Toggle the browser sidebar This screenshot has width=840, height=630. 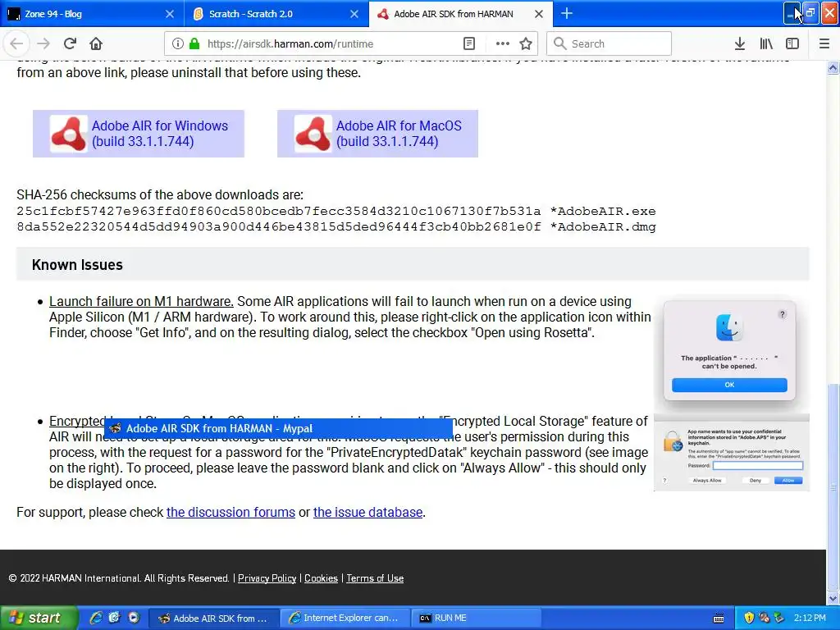[792, 44]
